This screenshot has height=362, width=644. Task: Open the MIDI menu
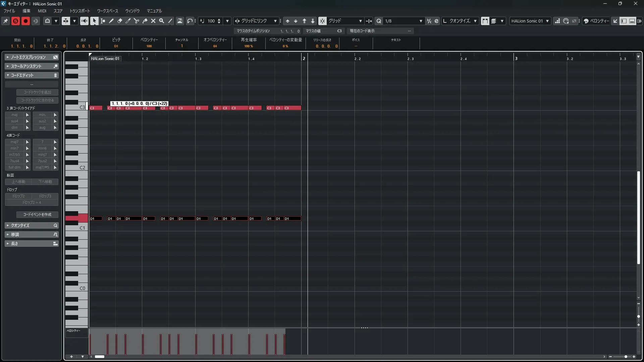(x=42, y=11)
